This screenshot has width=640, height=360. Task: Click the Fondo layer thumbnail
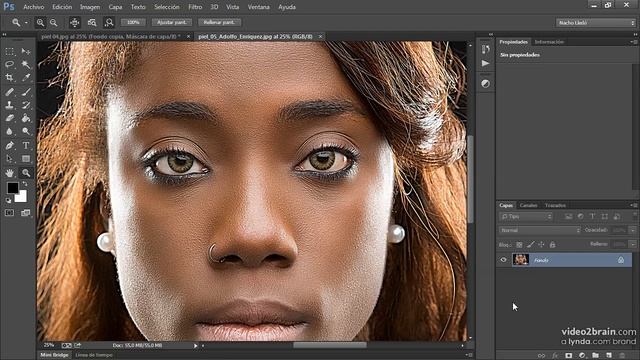point(521,260)
